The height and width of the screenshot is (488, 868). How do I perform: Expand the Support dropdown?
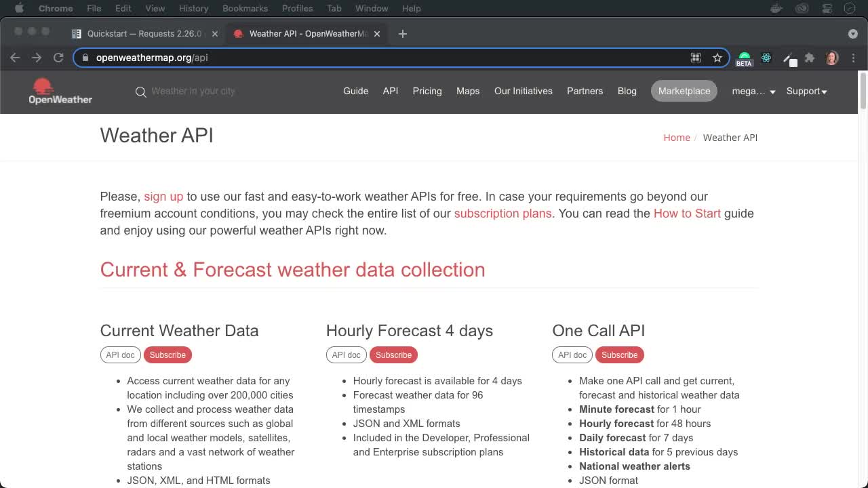click(806, 91)
